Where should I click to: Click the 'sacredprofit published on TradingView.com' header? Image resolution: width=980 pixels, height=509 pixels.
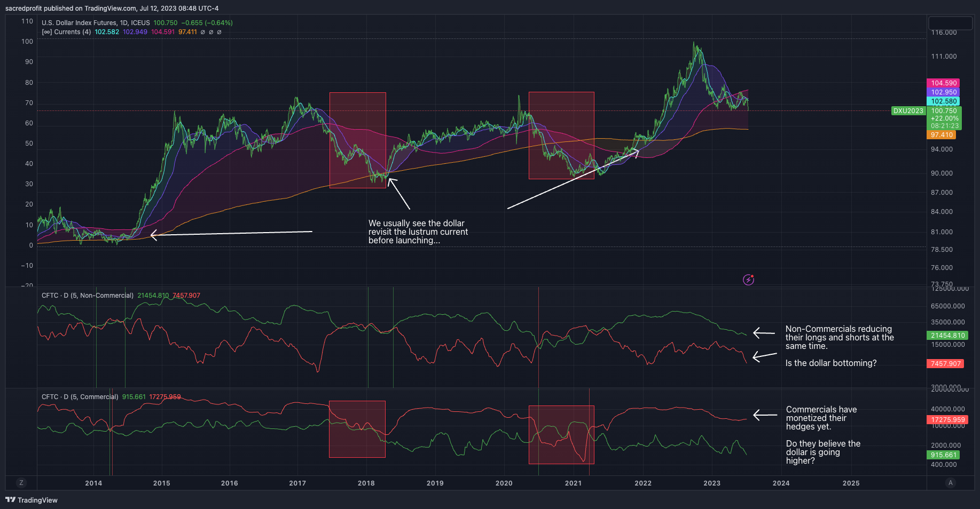pos(112,9)
